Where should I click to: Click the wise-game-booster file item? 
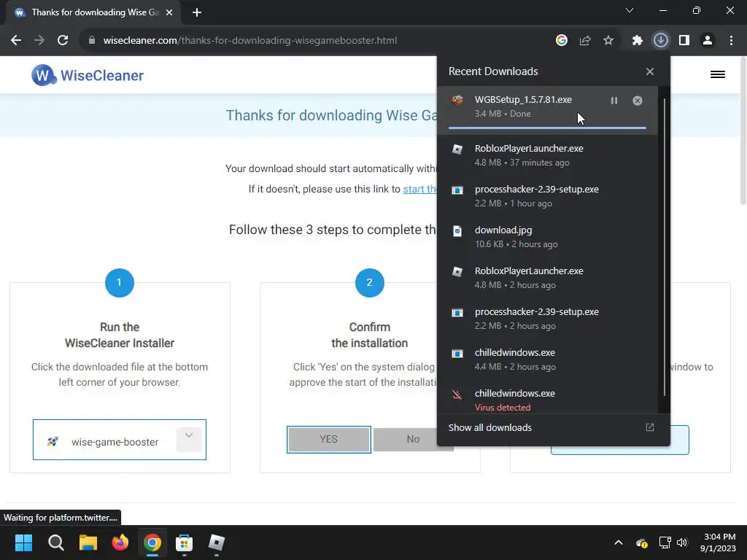point(119,440)
